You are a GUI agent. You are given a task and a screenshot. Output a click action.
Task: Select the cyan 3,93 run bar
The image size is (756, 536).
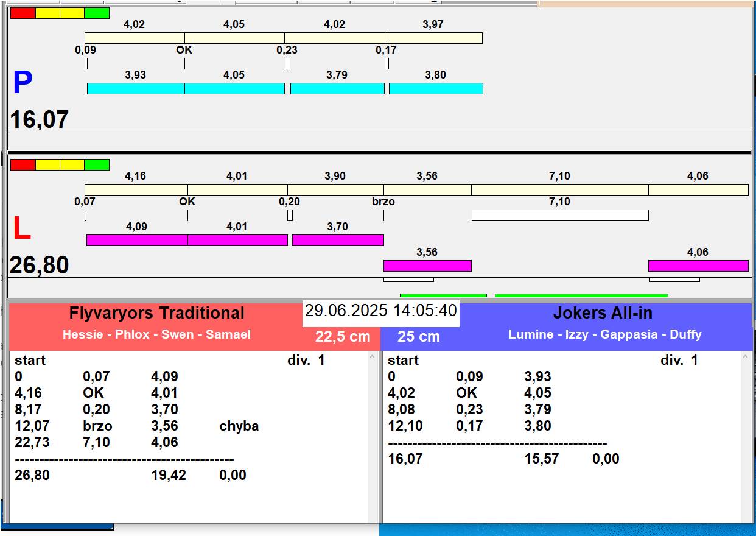coord(135,88)
